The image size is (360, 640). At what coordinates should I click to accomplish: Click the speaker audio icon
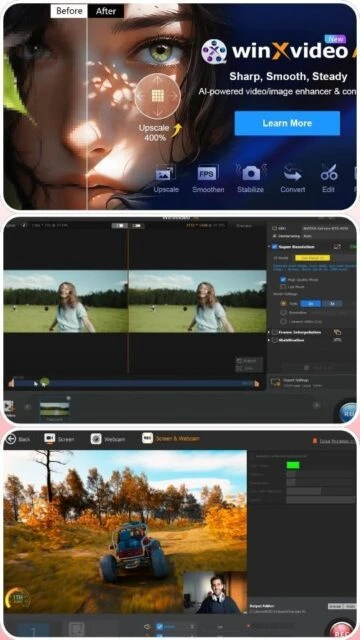[147, 627]
